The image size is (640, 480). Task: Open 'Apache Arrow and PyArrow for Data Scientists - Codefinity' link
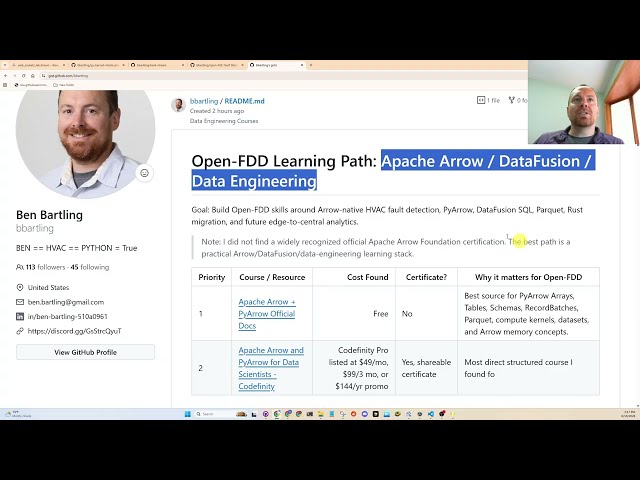coord(271,368)
